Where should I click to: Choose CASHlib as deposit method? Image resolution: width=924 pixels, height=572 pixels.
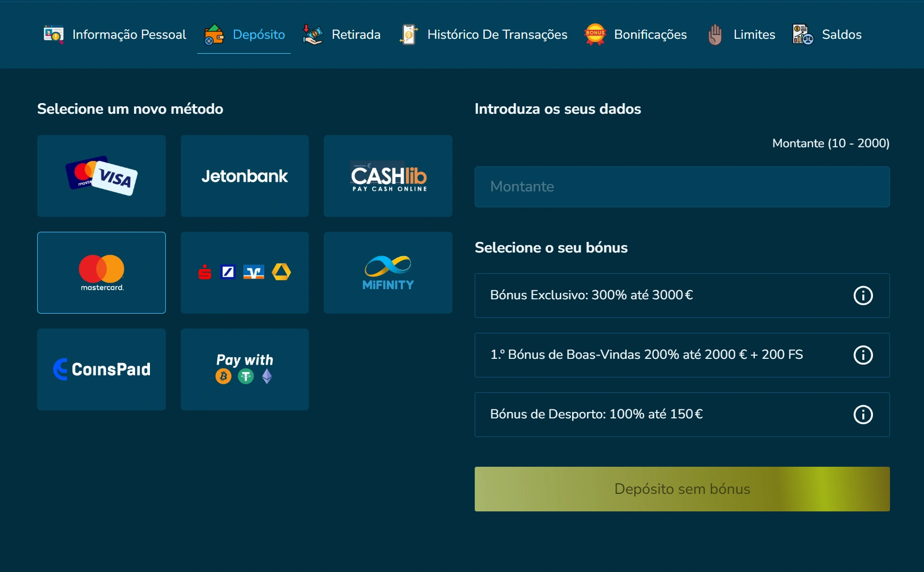coord(388,176)
